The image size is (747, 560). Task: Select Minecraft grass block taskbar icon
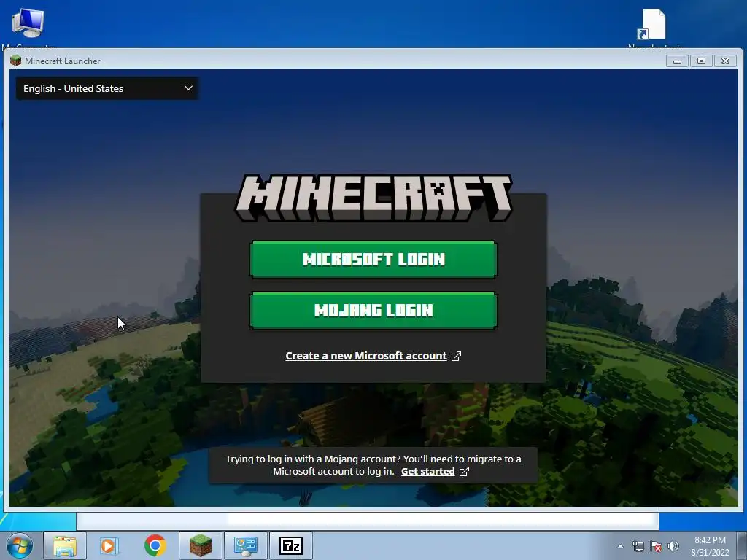click(201, 545)
